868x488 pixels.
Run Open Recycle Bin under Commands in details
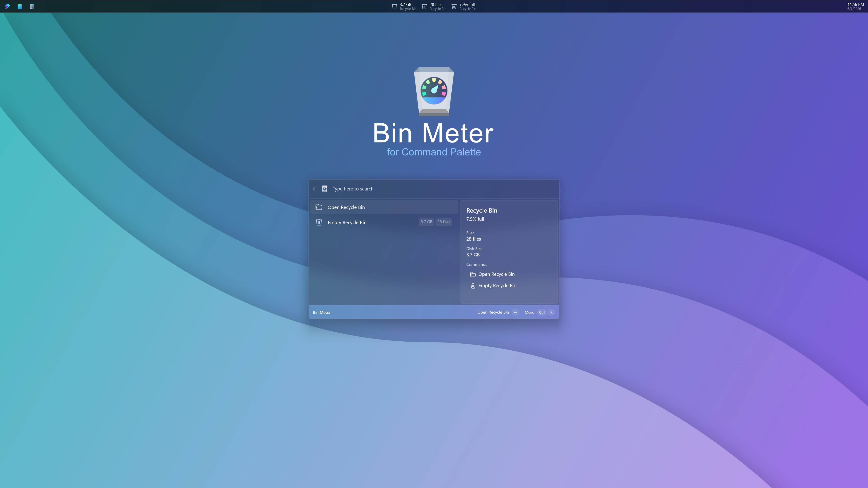pyautogui.click(x=493, y=274)
